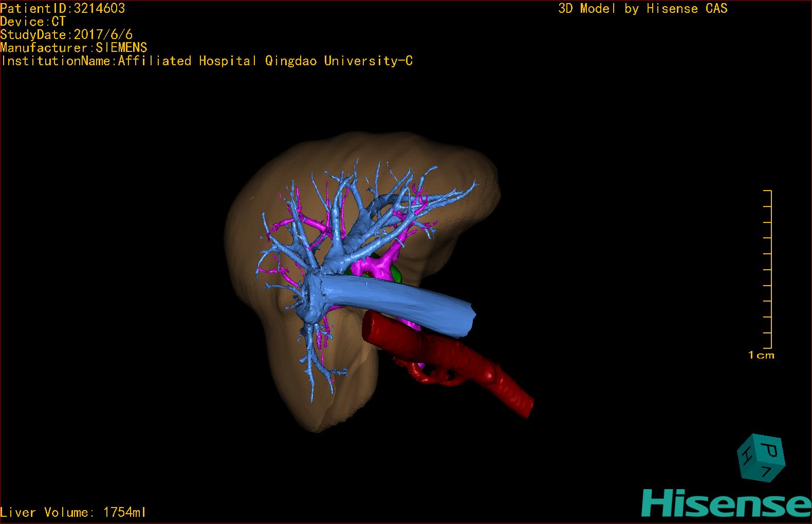Viewport: 812px width, 524px height.
Task: Select the PatientID:3214603 text
Action: click(63, 8)
